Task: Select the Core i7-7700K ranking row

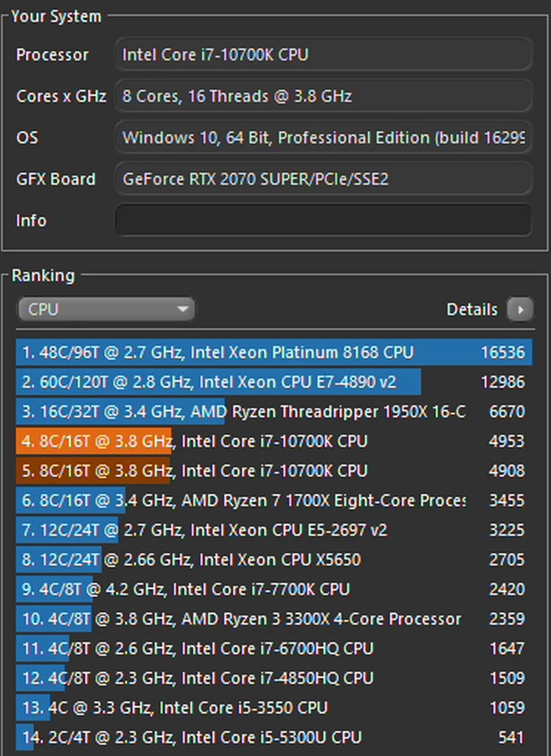Action: pos(274,589)
